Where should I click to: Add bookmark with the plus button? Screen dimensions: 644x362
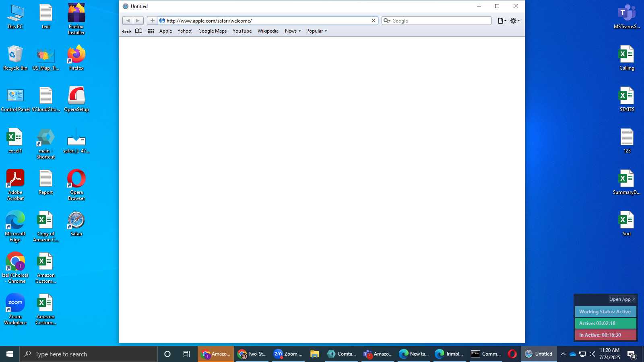(x=152, y=21)
